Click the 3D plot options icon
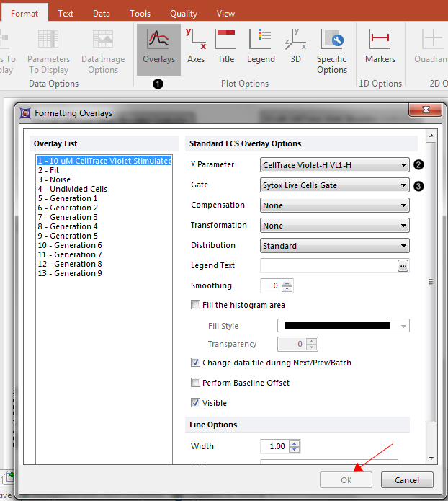This screenshot has height=501, width=448. pyautogui.click(x=295, y=48)
